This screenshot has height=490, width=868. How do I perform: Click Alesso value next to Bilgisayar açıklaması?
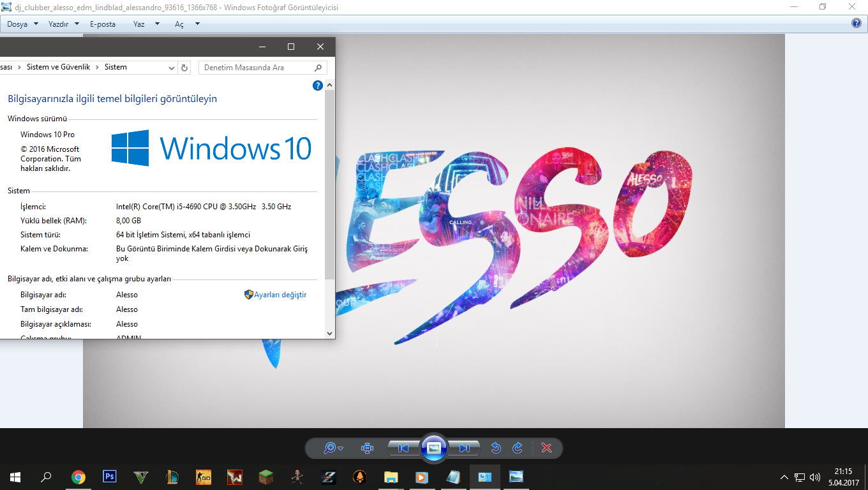click(127, 324)
